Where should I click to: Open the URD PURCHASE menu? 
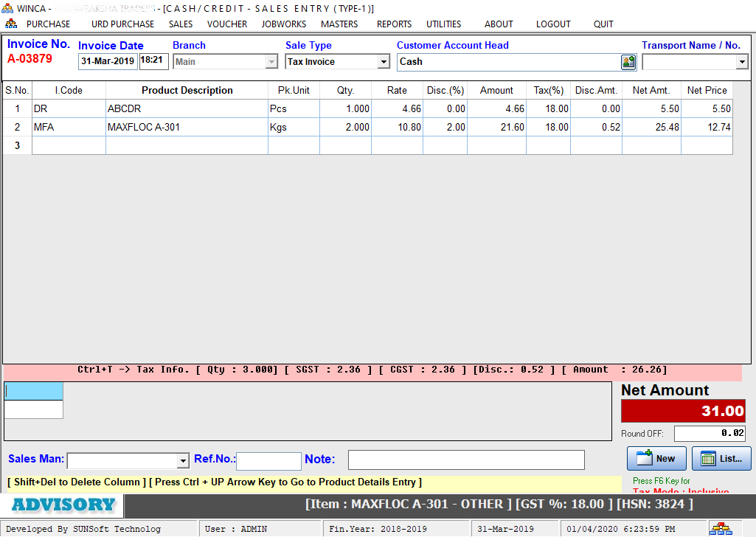click(123, 24)
